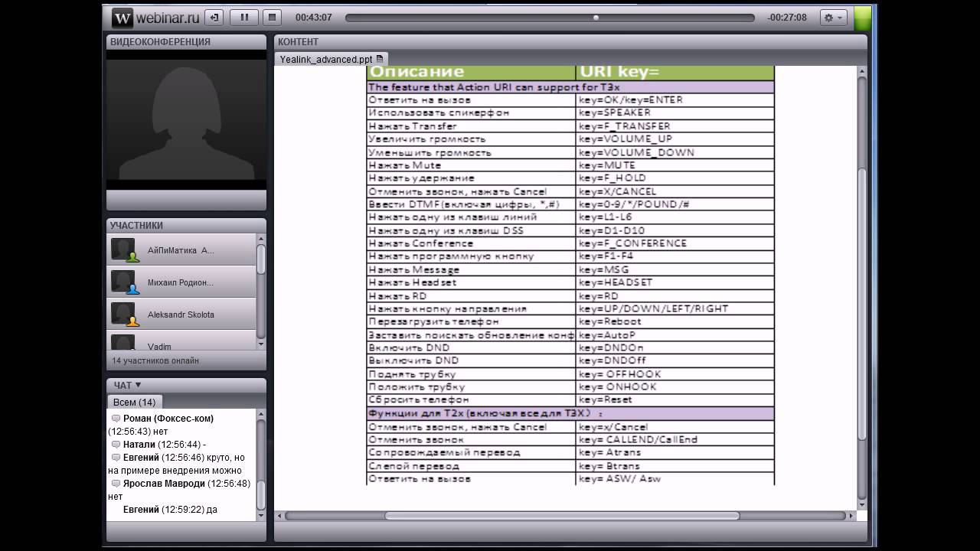Viewport: 980px width, 551px height.
Task: Click content horizontal scrollbar left arrow
Action: (279, 516)
